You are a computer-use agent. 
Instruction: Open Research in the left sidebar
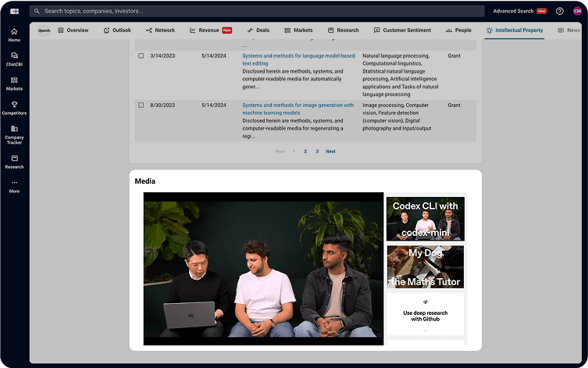coord(14,161)
